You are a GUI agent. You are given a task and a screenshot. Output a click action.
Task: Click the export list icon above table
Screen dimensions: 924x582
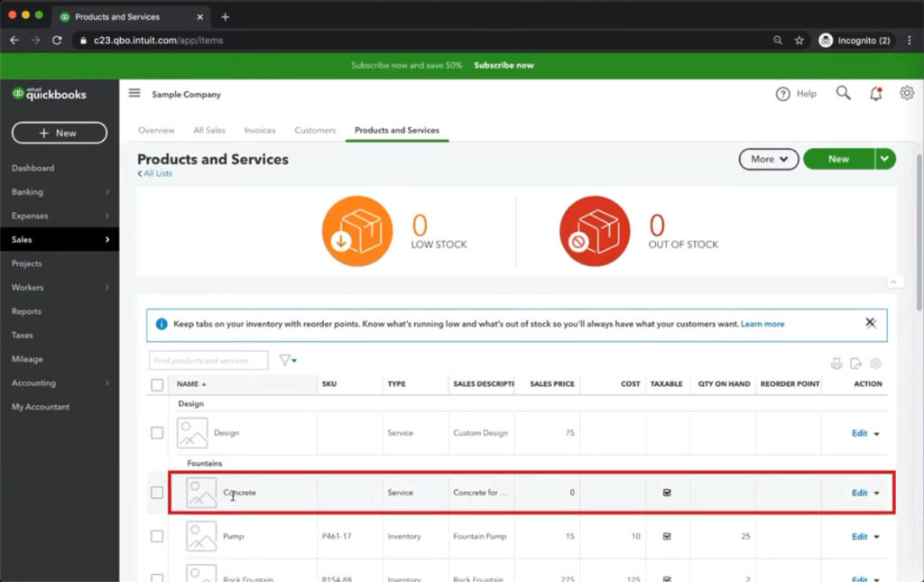click(855, 364)
